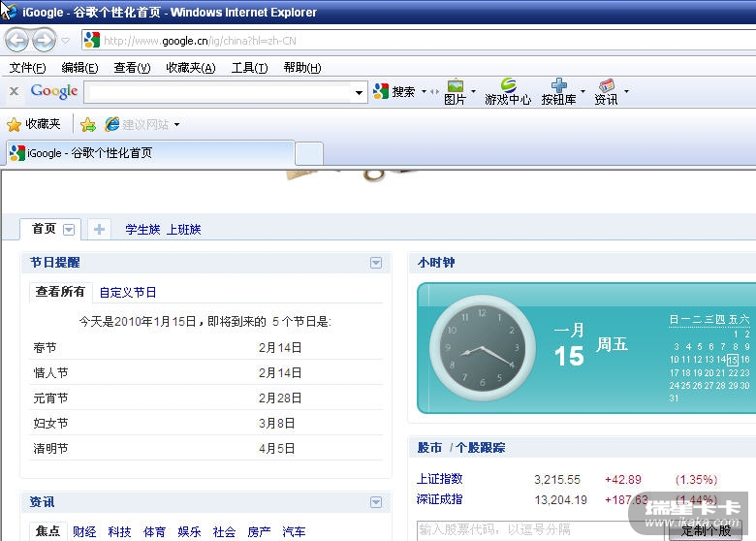The image size is (756, 541).
Task: Click the browser Forward arrow button
Action: pyautogui.click(x=45, y=41)
